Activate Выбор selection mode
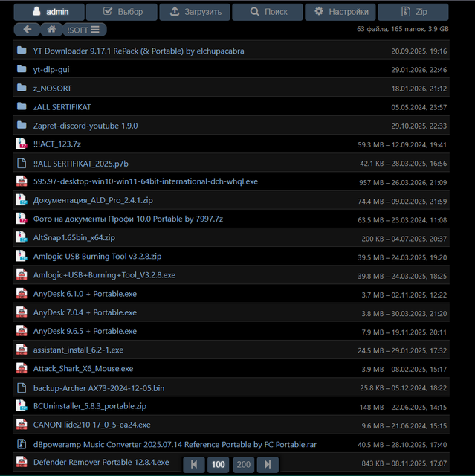Image resolution: width=475 pixels, height=476 pixels. tap(122, 12)
